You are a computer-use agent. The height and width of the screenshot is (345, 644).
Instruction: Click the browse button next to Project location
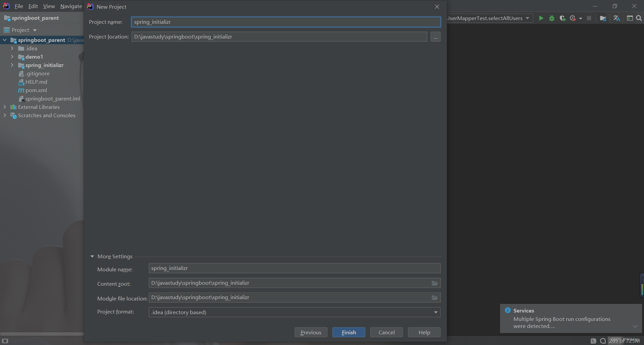(435, 37)
